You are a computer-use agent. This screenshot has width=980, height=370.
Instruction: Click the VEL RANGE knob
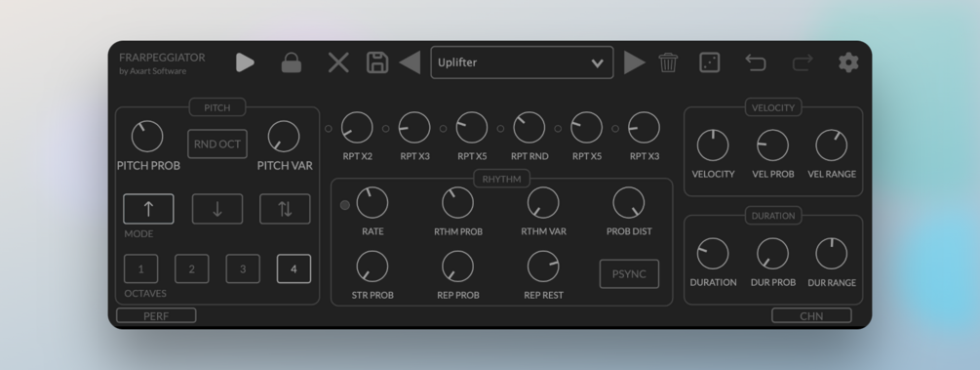tap(832, 145)
